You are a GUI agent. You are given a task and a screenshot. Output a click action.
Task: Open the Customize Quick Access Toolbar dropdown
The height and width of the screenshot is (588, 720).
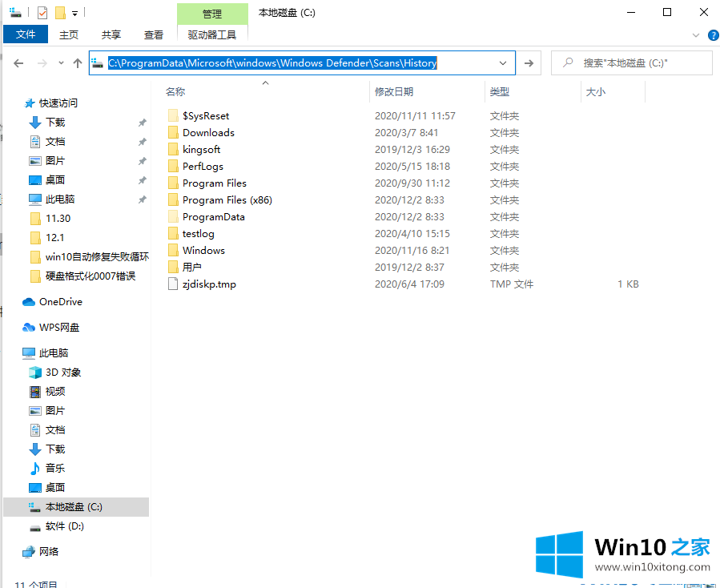(x=74, y=14)
